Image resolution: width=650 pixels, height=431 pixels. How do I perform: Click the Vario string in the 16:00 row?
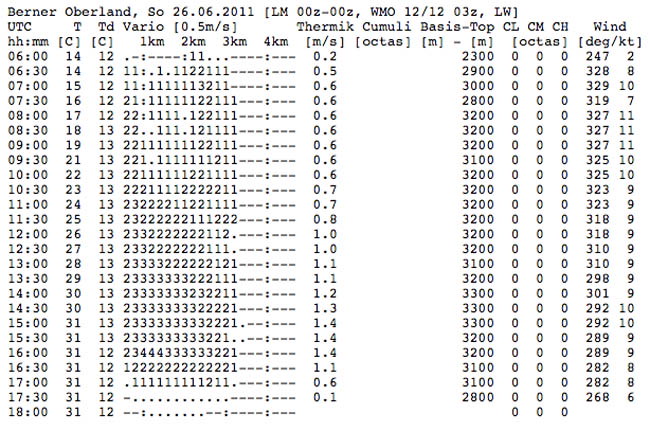point(209,353)
